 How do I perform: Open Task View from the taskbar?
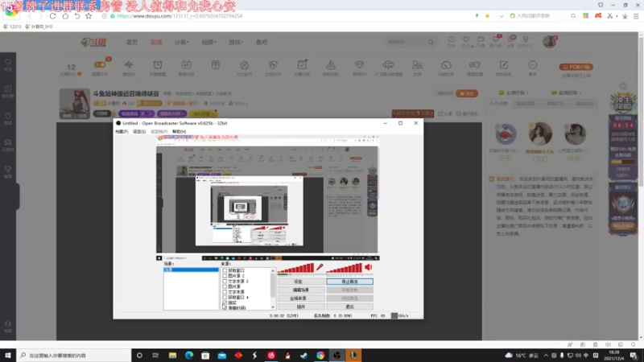click(155, 355)
